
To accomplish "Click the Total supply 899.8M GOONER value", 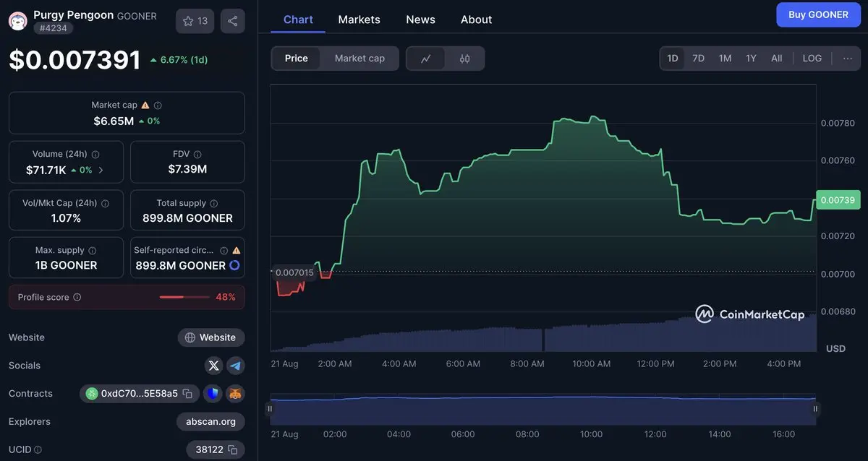I will click(187, 218).
